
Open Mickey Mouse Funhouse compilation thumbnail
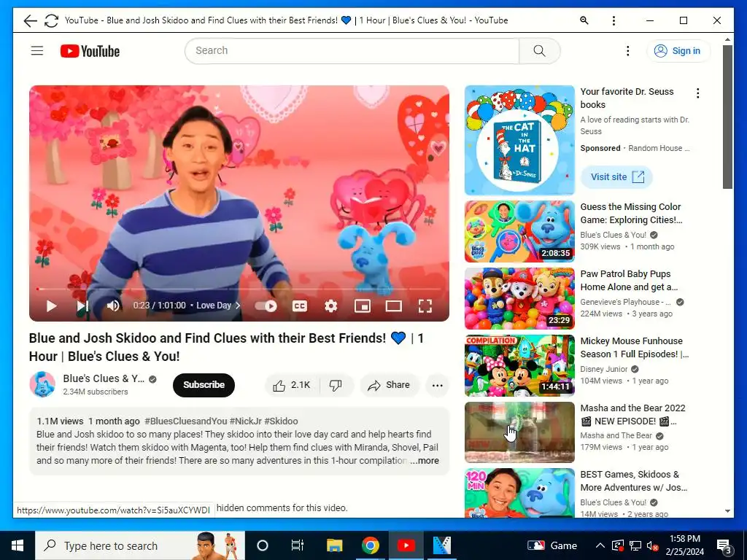tap(519, 366)
